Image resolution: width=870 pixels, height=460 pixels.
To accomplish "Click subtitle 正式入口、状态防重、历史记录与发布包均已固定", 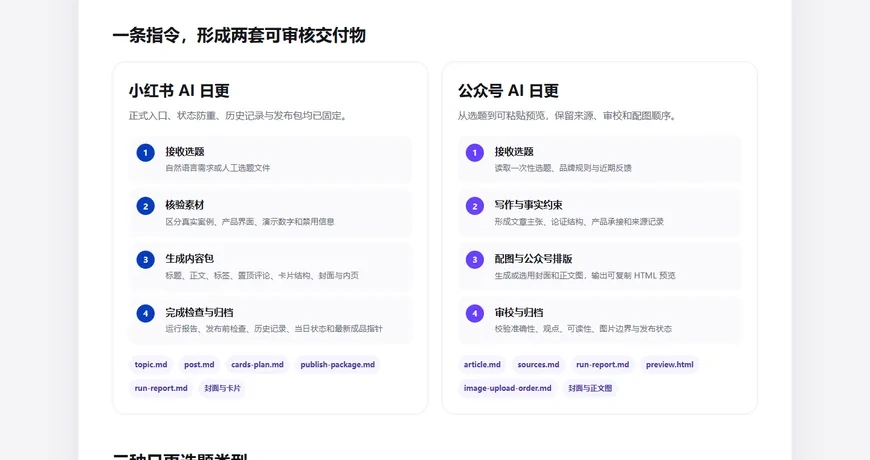I will coord(238,116).
